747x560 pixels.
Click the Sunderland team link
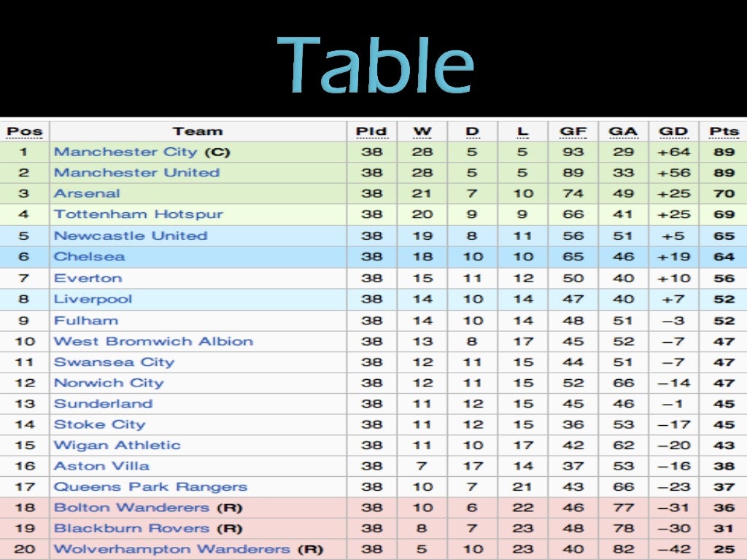tap(104, 404)
